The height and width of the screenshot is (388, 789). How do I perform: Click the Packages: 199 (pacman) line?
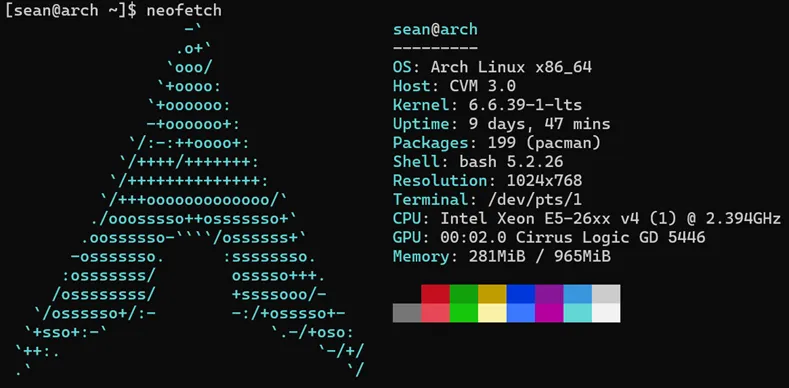click(x=497, y=143)
